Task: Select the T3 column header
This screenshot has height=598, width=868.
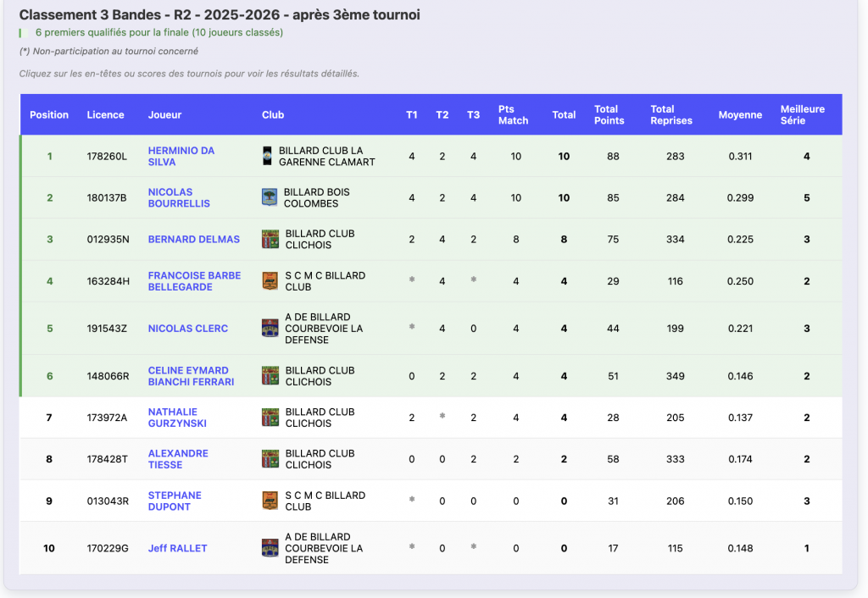Action: point(473,115)
